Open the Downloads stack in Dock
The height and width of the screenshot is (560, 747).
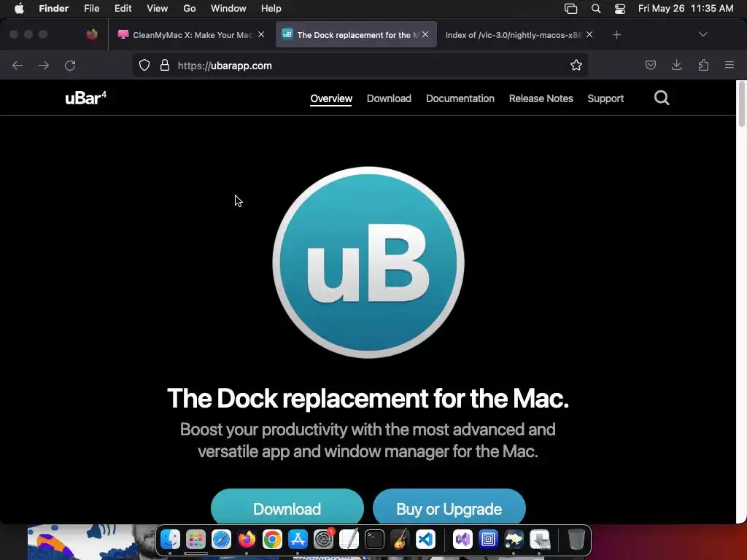click(539, 540)
